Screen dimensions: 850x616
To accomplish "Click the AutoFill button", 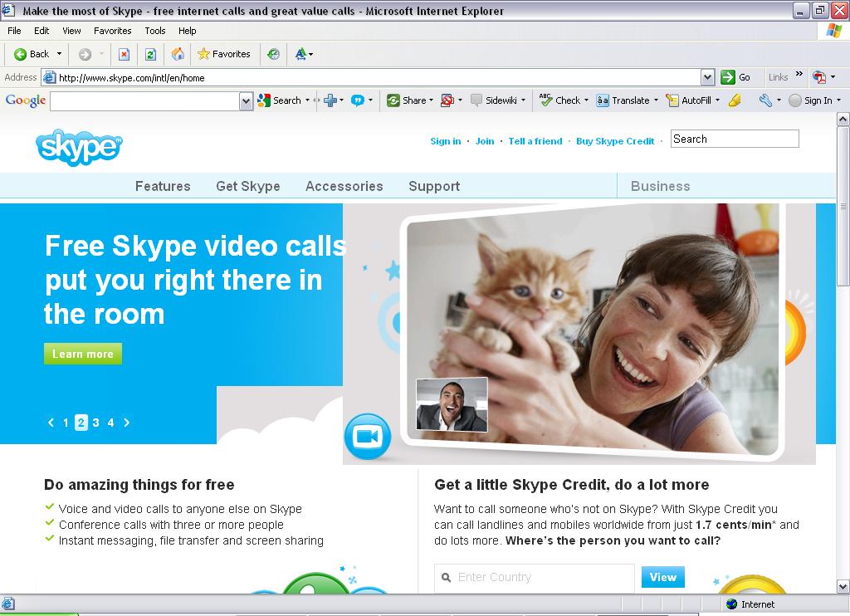I will [688, 100].
